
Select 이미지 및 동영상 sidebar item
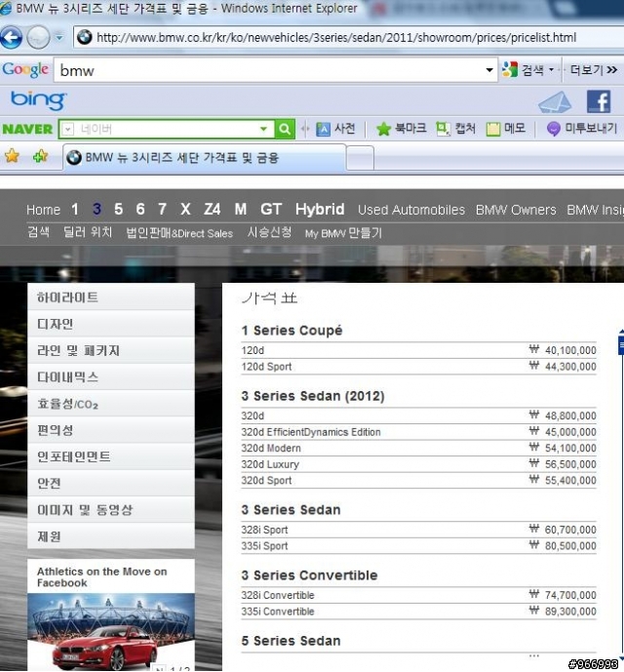[x=111, y=509]
